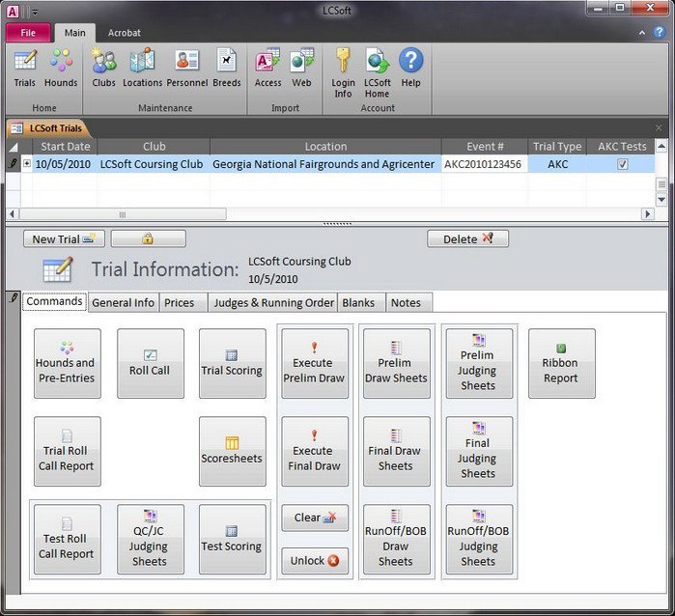Click horizontal scrollbar right arrow
675x616 pixels.
(647, 214)
